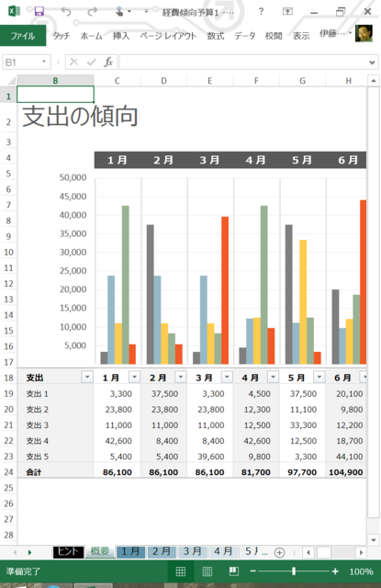381x588 pixels.
Task: Expand the formula bar
Action: (372, 62)
